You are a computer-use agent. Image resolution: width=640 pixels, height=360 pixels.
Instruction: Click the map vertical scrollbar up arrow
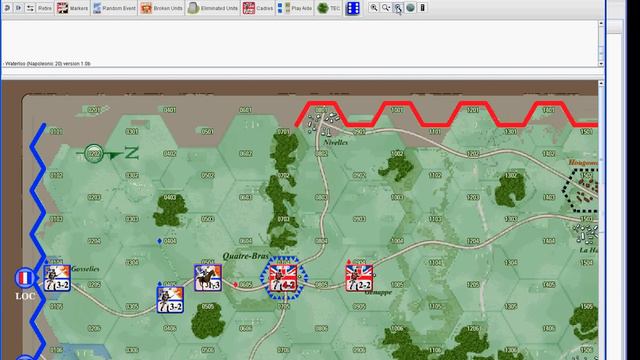coord(601,84)
